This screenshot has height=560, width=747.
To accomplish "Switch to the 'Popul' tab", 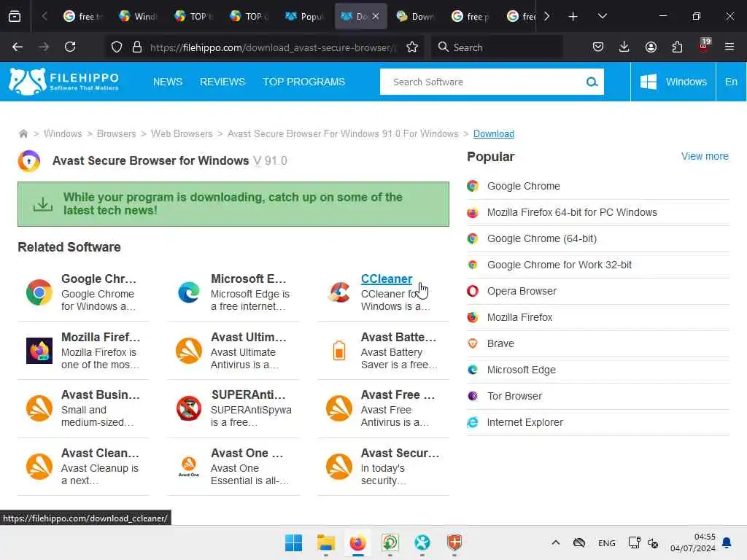I will 303,16.
